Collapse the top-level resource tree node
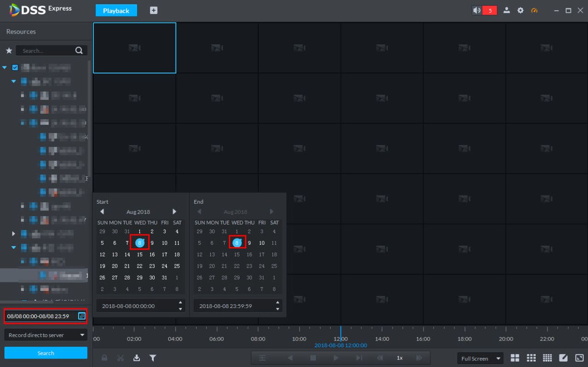 point(5,68)
